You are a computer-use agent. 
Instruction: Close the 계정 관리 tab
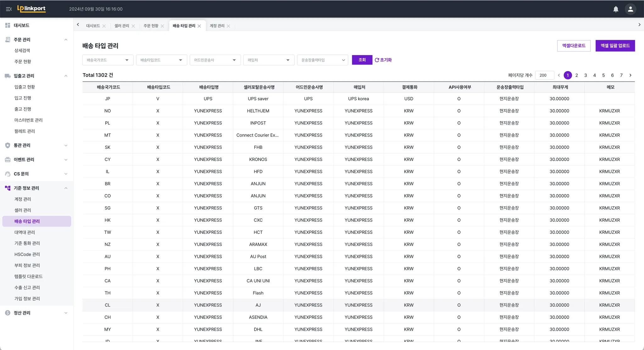coord(229,26)
